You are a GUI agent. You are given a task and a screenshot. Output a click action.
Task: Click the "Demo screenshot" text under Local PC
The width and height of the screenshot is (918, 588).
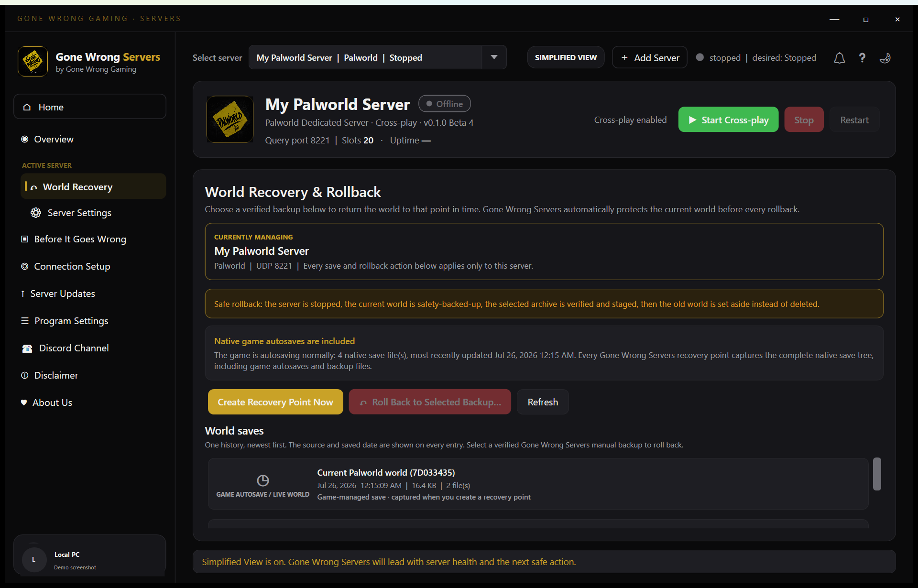75,567
